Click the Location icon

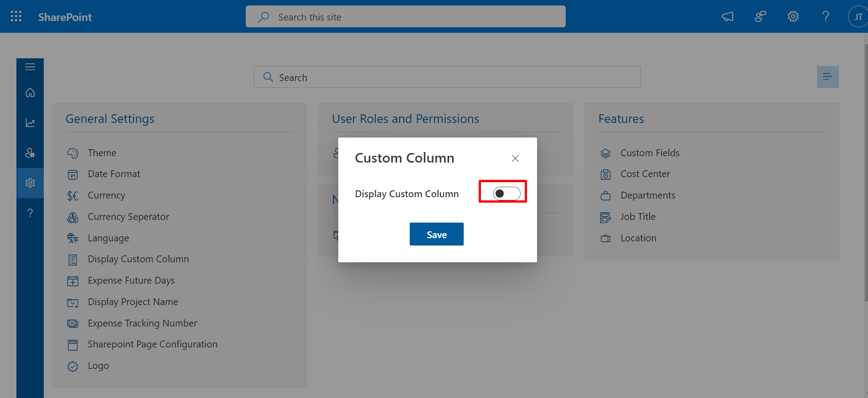605,239
